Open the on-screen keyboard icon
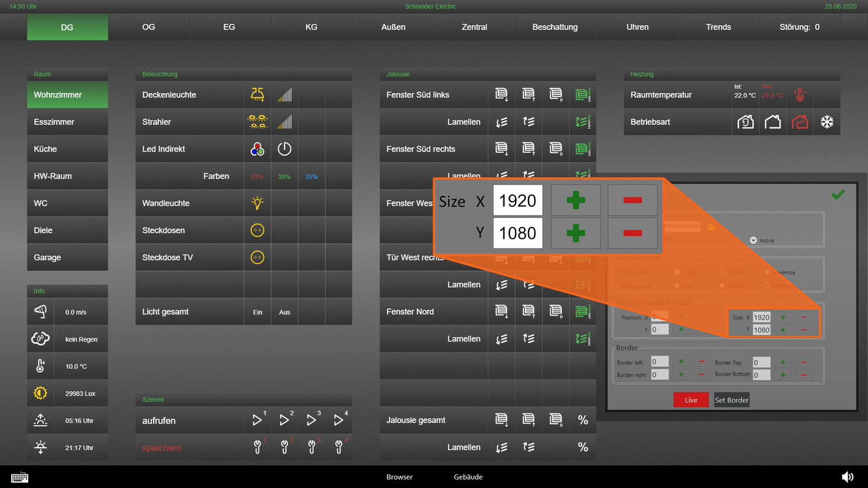The image size is (868, 488). pos(20,477)
